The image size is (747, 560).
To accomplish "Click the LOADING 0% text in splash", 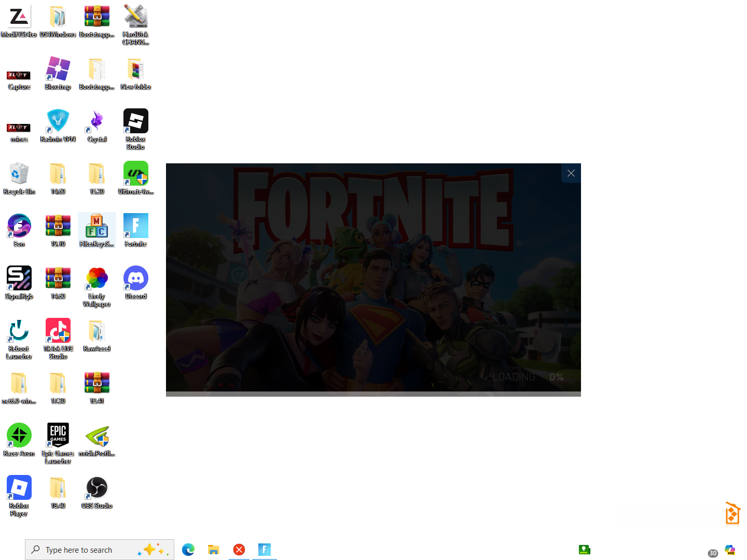I will coord(528,377).
